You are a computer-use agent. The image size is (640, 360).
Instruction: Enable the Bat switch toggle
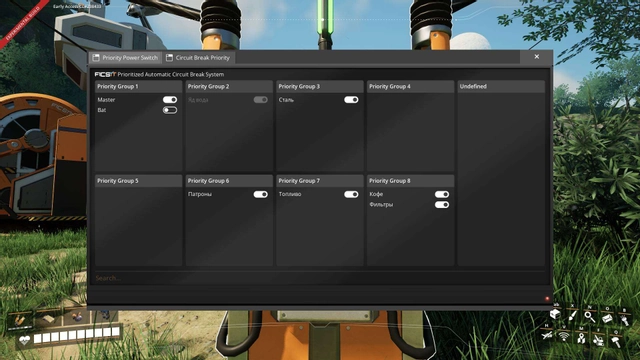[x=170, y=110]
